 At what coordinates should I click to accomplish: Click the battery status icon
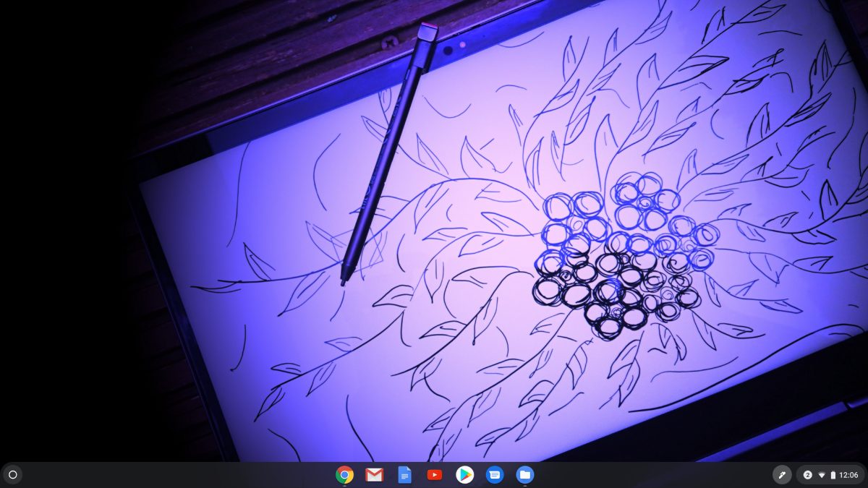[833, 475]
